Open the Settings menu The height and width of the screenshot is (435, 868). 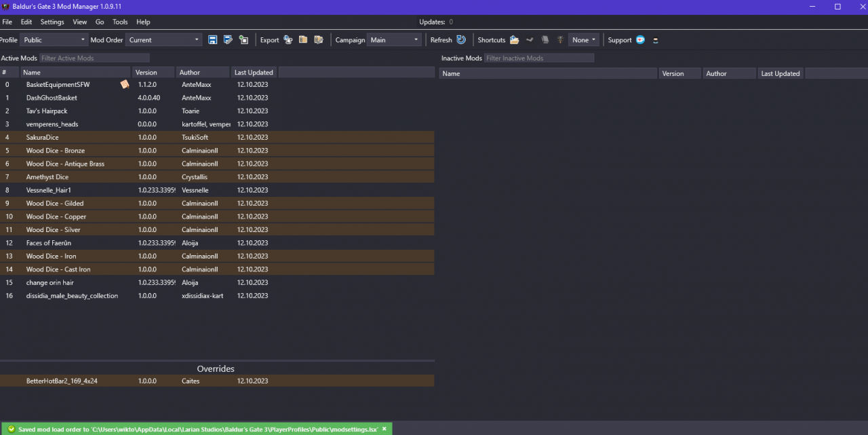(x=52, y=22)
